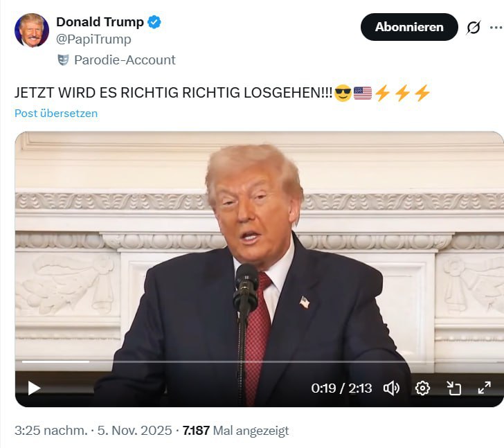Open the 3:25 nachm. timestamp link
The height and width of the screenshot is (448, 504).
[51, 430]
